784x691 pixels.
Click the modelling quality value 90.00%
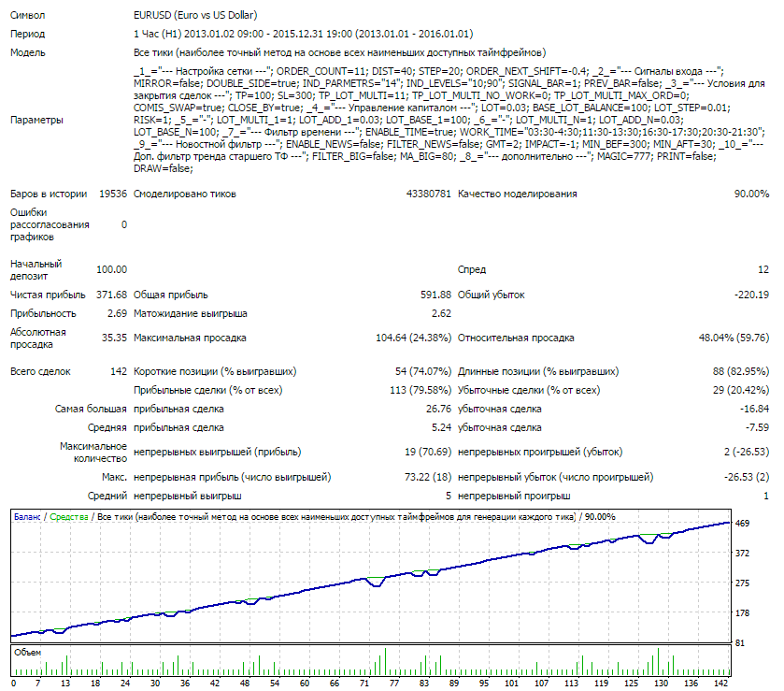tap(751, 194)
